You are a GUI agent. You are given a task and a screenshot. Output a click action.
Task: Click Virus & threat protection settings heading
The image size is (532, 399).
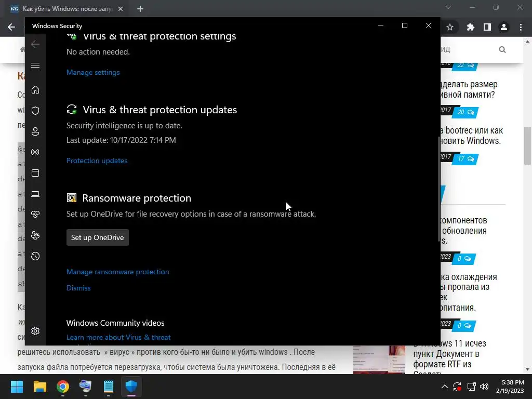(159, 36)
